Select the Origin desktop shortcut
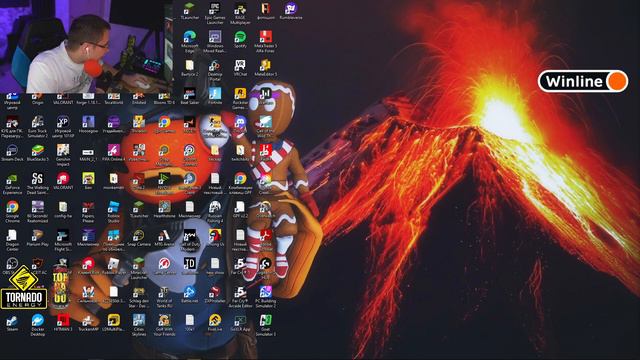Screen dimensions: 640x360 [38, 99]
